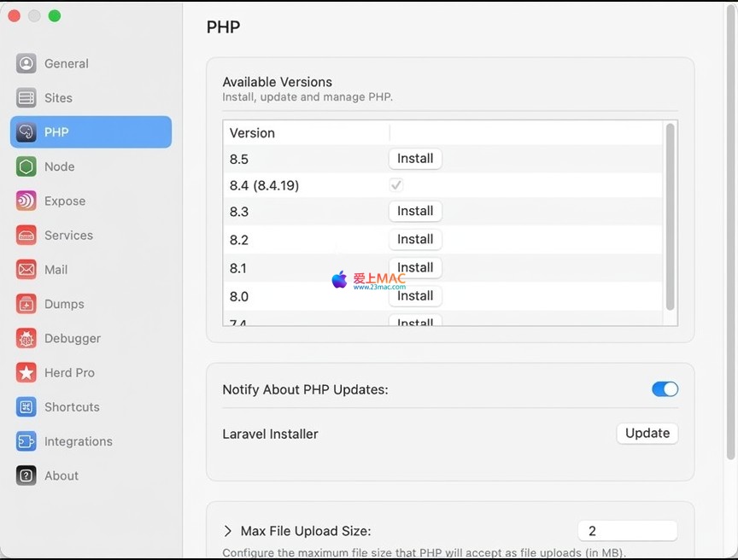Open the Dumps icon in sidebar
Screen dimensions: 738x560
tap(26, 304)
